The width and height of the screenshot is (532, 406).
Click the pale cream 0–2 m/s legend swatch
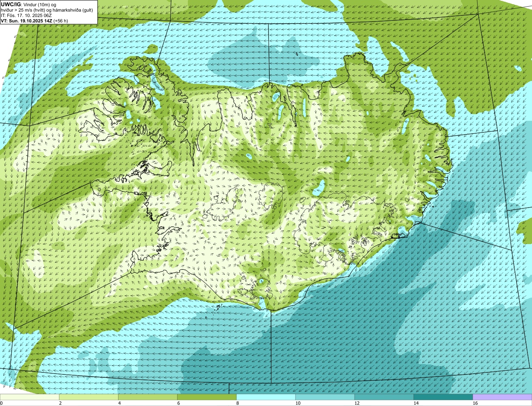click(30, 397)
